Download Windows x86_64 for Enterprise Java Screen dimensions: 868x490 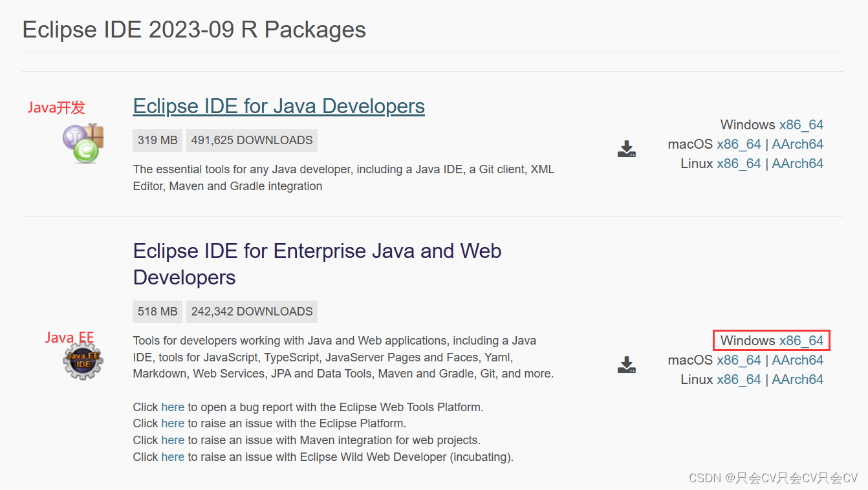801,341
